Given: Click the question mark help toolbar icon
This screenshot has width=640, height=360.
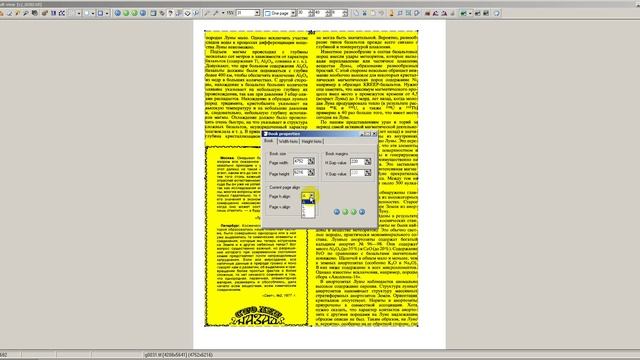Looking at the screenshot, I should point(170,13).
